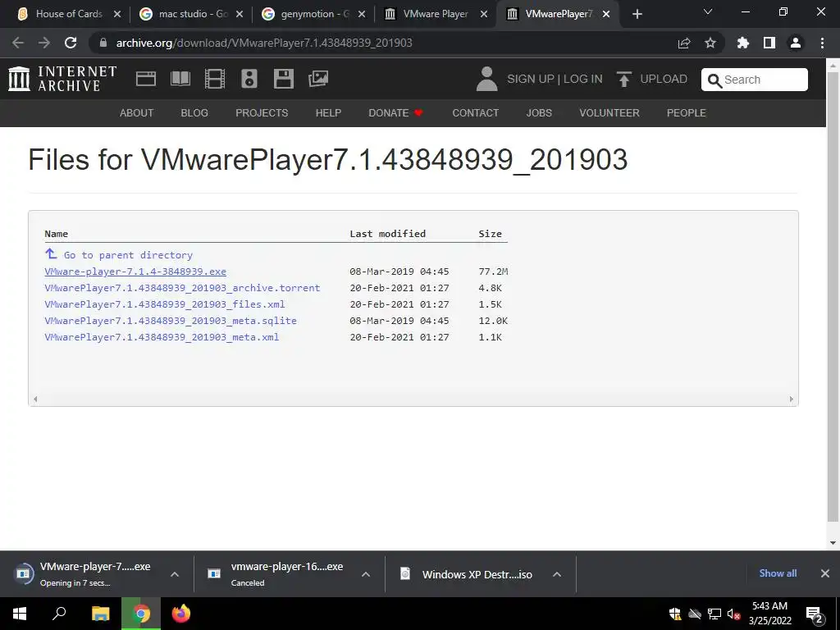Screen dimensions: 840x630
Task: Expand options for vmware-player-16 canceled download
Action: click(366, 574)
